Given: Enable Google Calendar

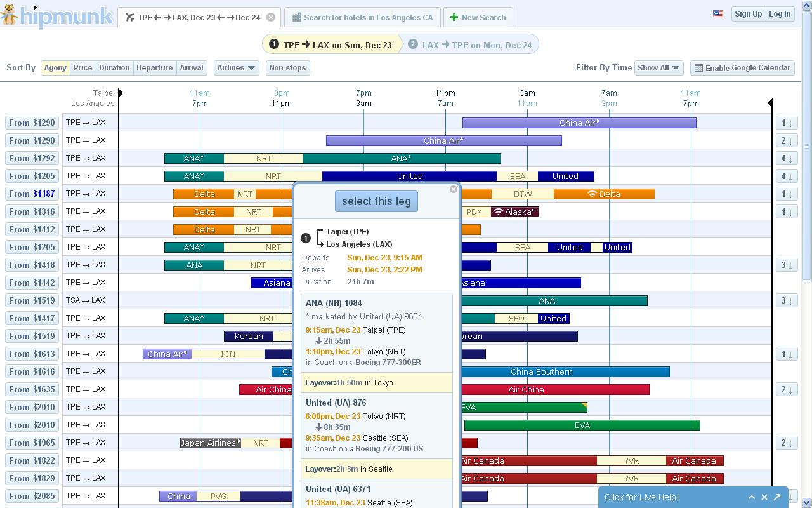Looking at the screenshot, I should coord(742,68).
